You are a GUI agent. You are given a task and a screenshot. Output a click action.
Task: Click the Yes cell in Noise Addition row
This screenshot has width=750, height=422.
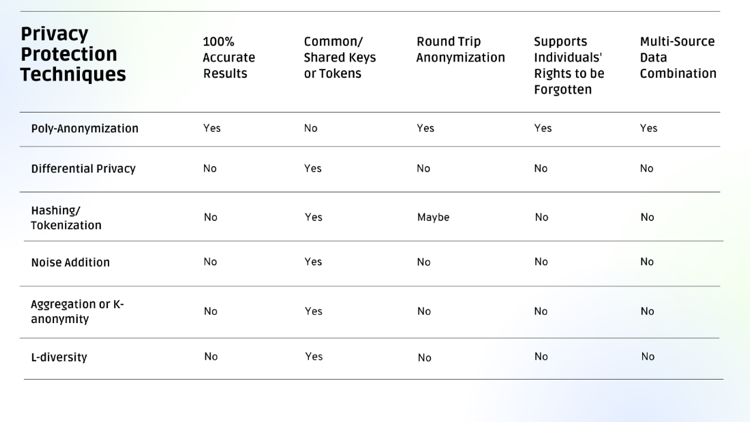[x=313, y=262]
